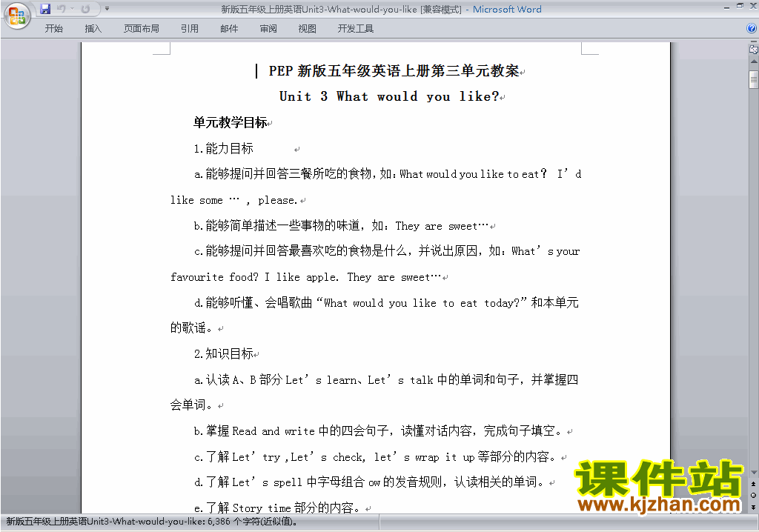Toggle the ruler button above the scrollbar
The width and height of the screenshot is (759, 532).
754,49
